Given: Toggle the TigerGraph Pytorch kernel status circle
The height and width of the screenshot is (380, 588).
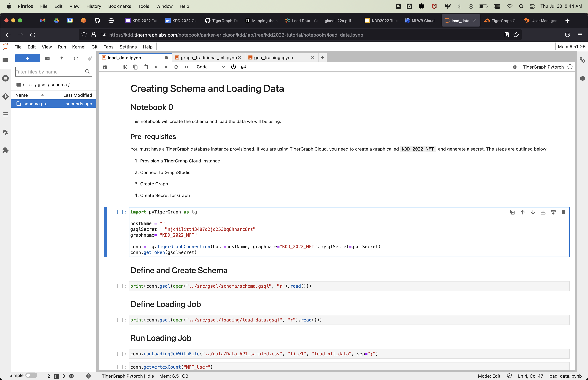Looking at the screenshot, I should pyautogui.click(x=570, y=67).
